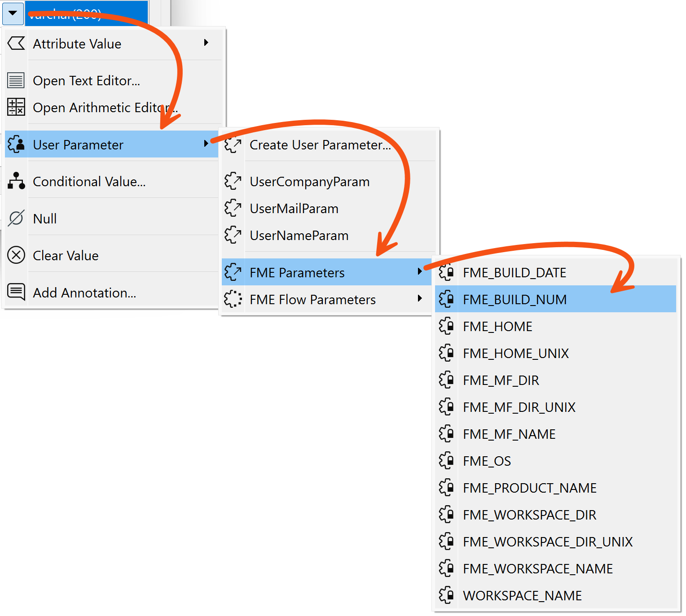The width and height of the screenshot is (686, 616).
Task: Open the FME Flow Parameters submenu
Action: (312, 299)
